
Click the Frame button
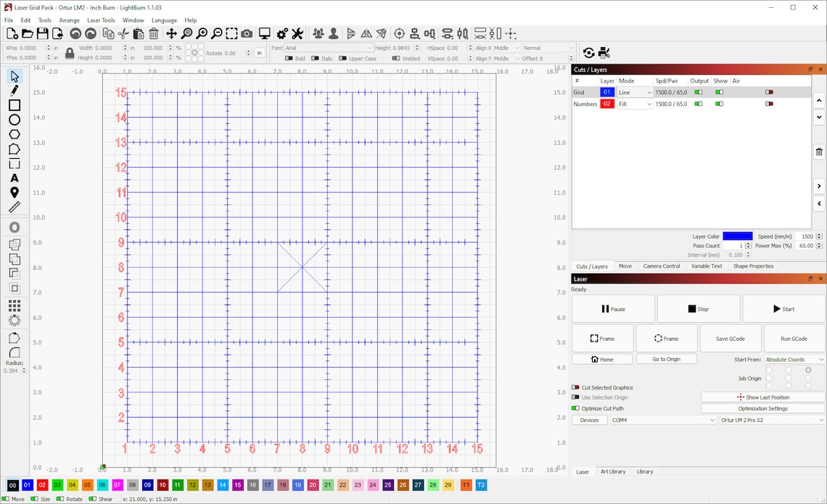602,338
